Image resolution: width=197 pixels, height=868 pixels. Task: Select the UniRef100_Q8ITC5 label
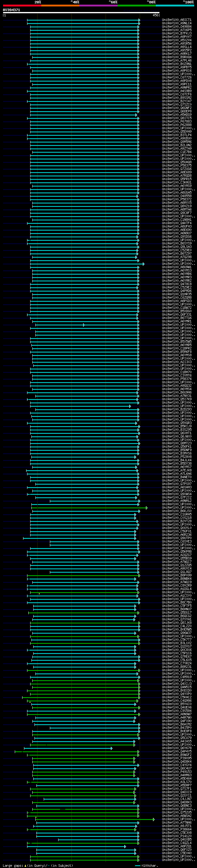(x=177, y=118)
